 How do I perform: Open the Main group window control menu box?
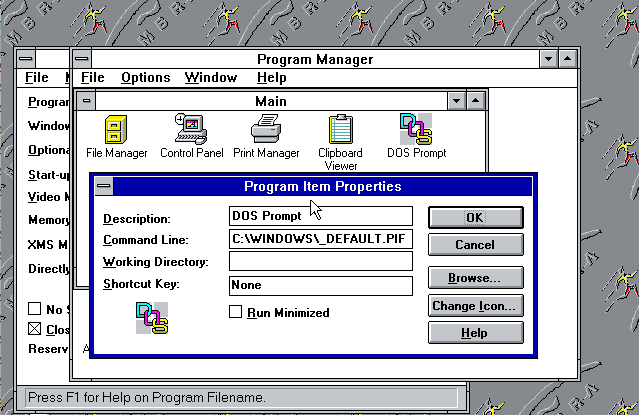pyautogui.click(x=88, y=101)
